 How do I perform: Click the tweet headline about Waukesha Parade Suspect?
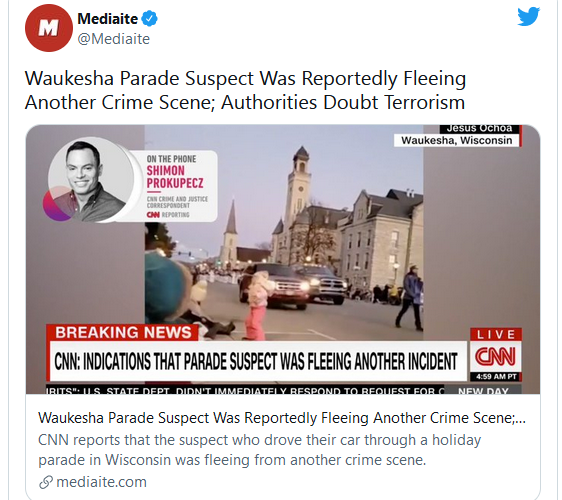tap(245, 90)
